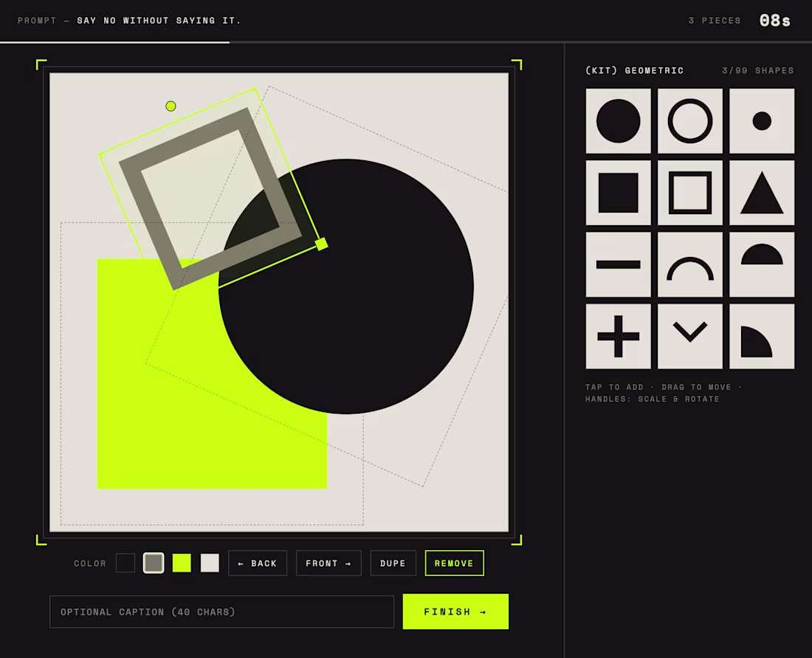The image size is (812, 658).
Task: Pick the off-white color swatch
Action: coord(210,563)
